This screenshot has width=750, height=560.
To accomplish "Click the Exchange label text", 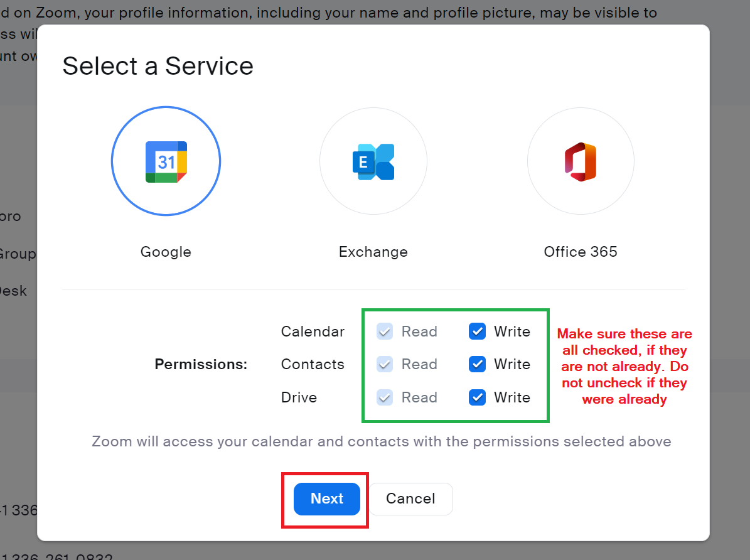I will point(373,252).
